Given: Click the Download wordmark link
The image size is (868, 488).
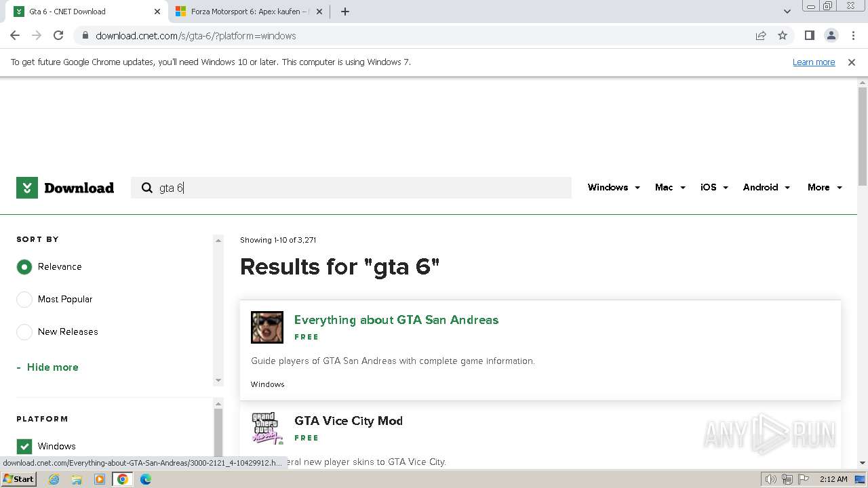Looking at the screenshot, I should 79,188.
